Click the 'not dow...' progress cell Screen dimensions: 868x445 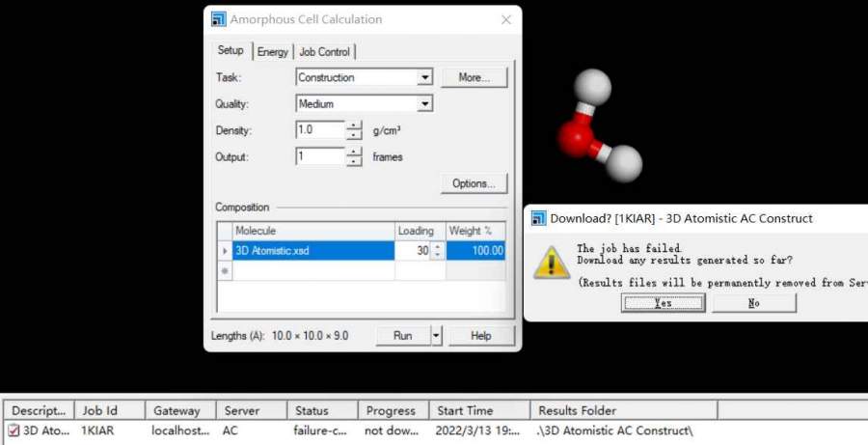coord(392,431)
